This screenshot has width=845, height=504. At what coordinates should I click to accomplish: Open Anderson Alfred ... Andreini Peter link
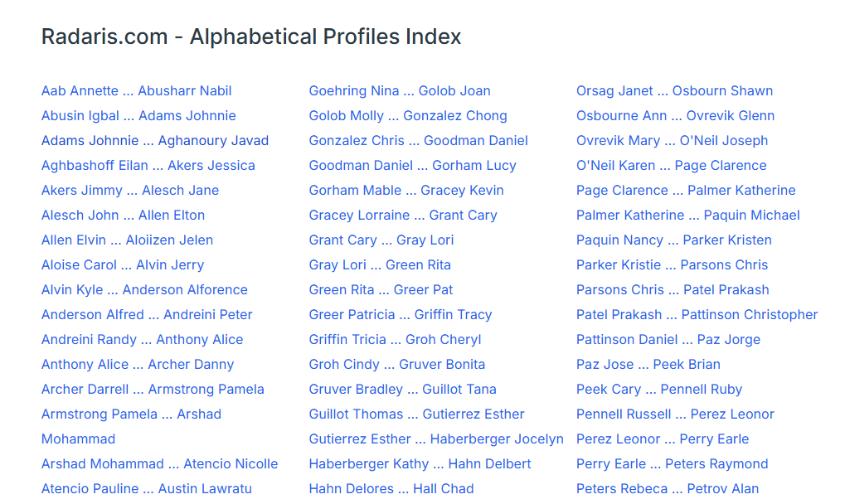(x=147, y=315)
